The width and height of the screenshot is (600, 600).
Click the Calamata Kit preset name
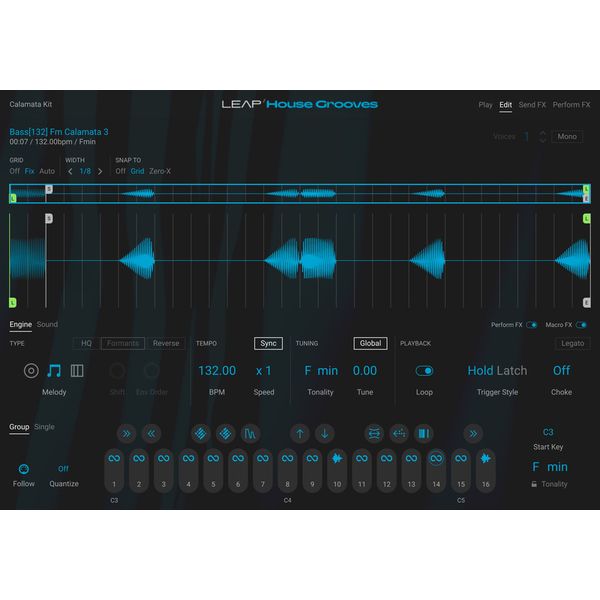point(31,104)
